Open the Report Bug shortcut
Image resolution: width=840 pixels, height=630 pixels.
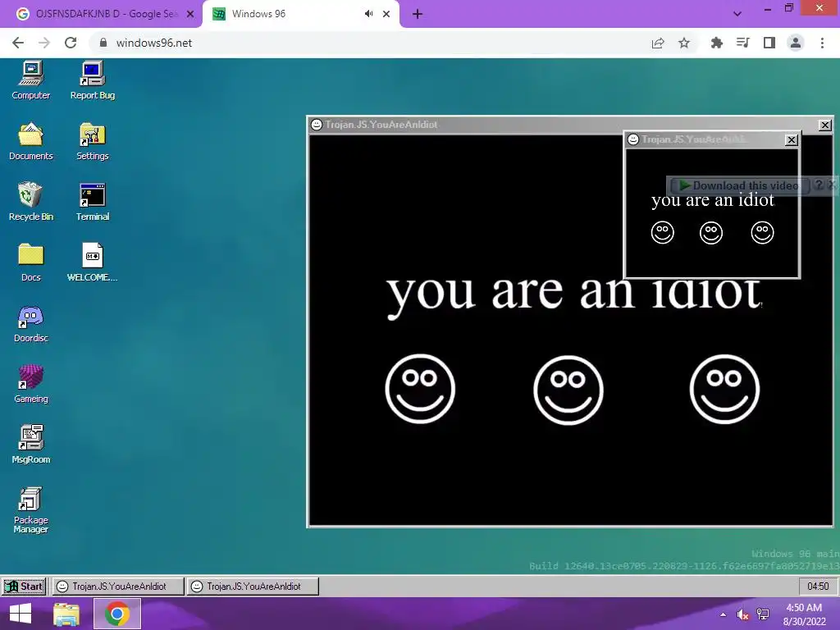tap(92, 80)
